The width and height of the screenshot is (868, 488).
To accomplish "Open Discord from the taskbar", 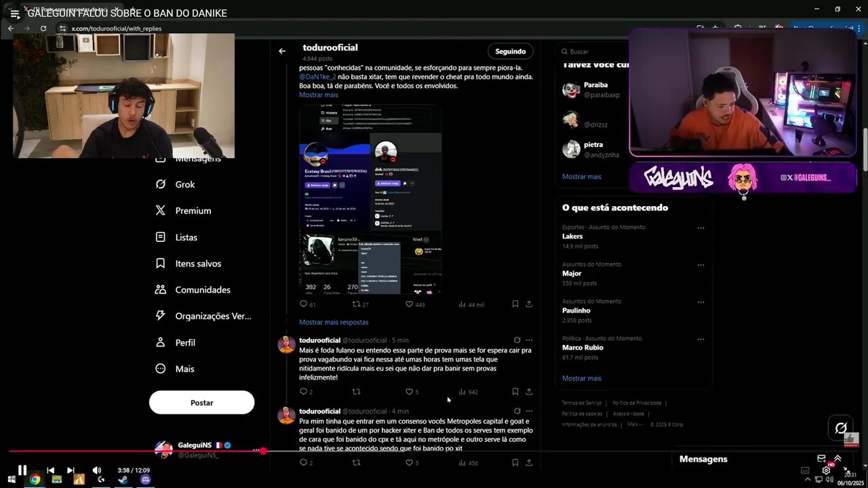I will pyautogui.click(x=145, y=479).
